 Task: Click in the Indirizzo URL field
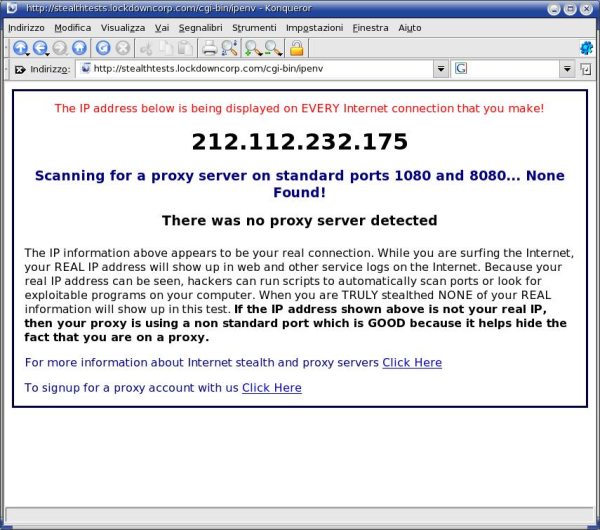pyautogui.click(x=260, y=69)
